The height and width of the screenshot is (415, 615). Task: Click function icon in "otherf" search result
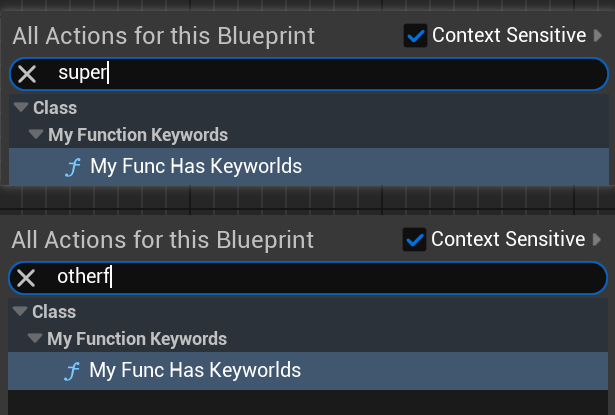71,371
